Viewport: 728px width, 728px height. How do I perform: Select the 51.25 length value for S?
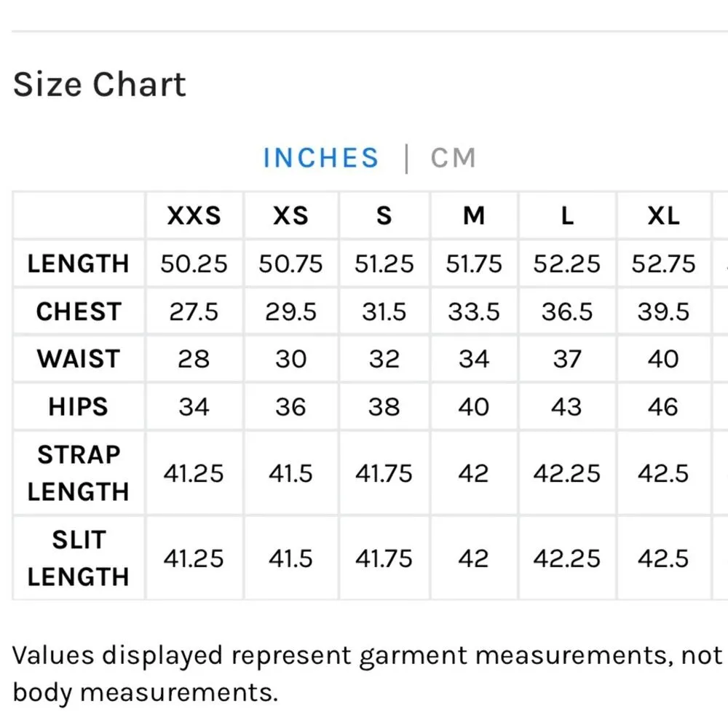pyautogui.click(x=384, y=264)
